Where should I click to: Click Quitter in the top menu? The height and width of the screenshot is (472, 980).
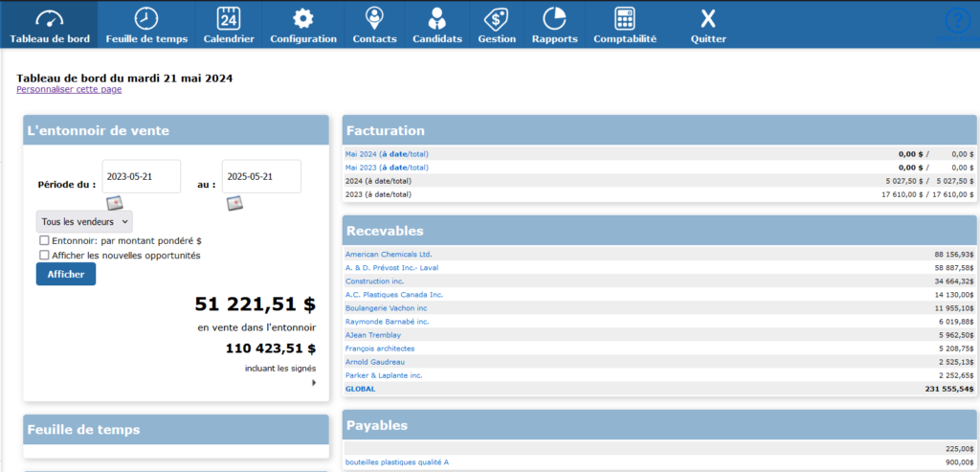[x=708, y=25]
